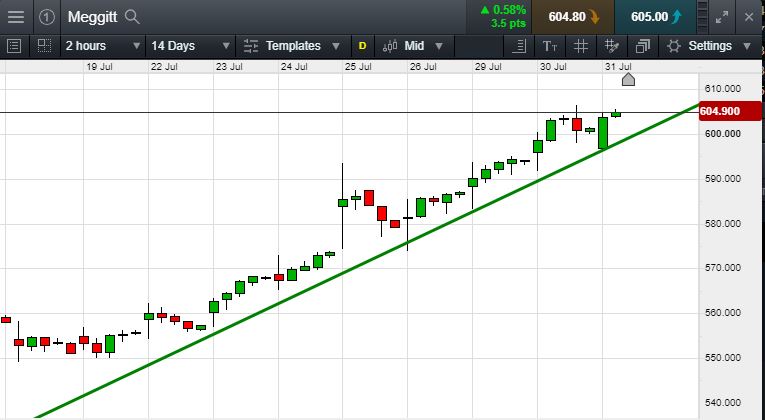Click the price scale alignment icon

(x=518, y=46)
